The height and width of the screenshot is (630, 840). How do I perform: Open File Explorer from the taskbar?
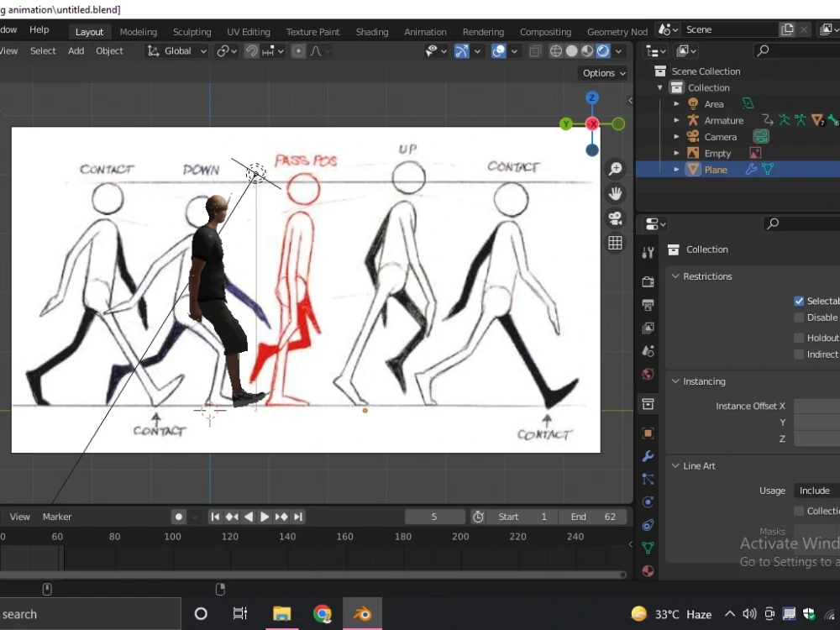pyautogui.click(x=281, y=613)
